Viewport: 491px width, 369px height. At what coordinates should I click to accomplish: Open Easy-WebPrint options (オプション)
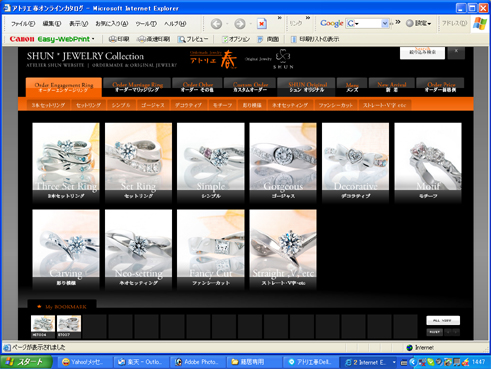pyautogui.click(x=236, y=39)
